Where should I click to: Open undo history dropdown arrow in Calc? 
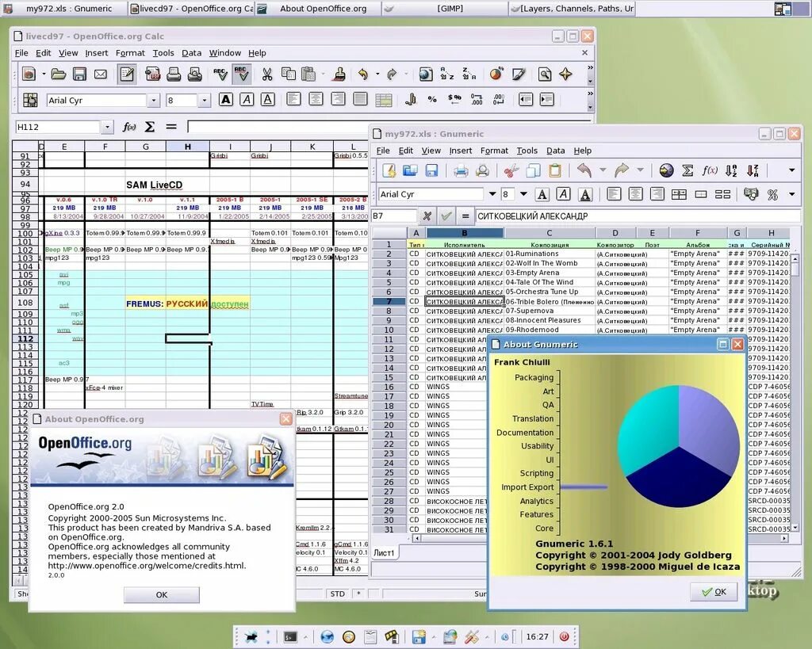pos(377,74)
